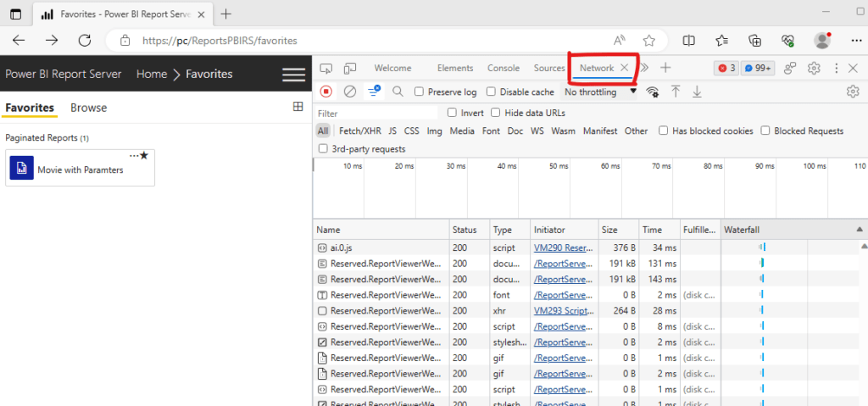Export HAR file with down arrow

click(x=697, y=92)
